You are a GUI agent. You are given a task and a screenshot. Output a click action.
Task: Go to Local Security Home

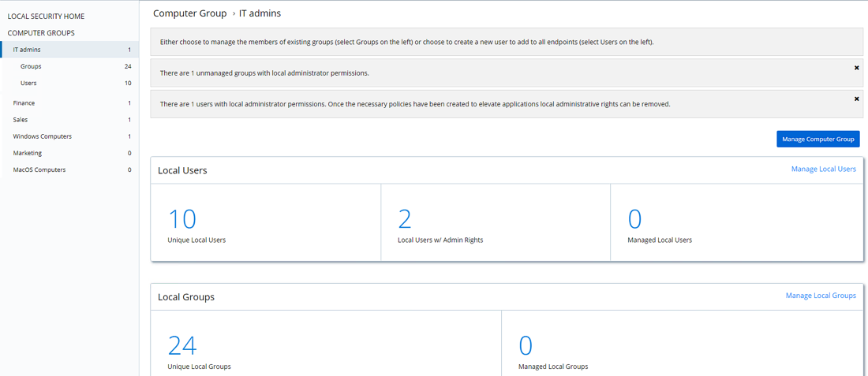pos(46,16)
